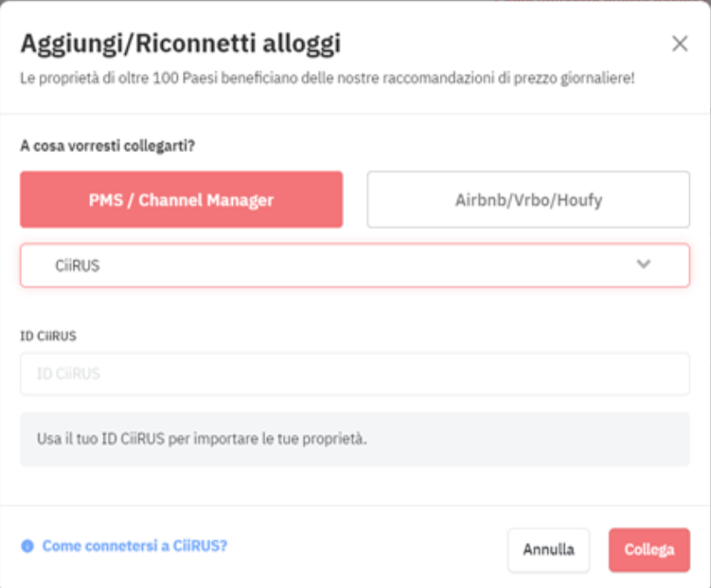Click the A cosa vorresti collegarti? label

108,146
